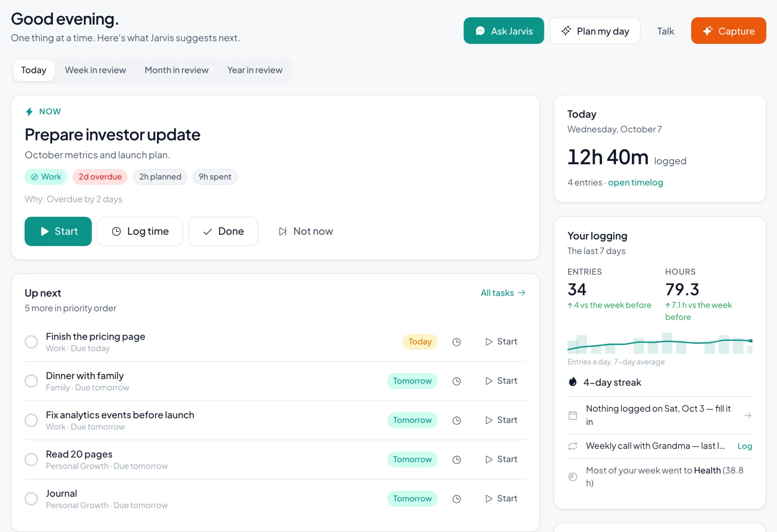Skip the task with Not now

pos(306,231)
